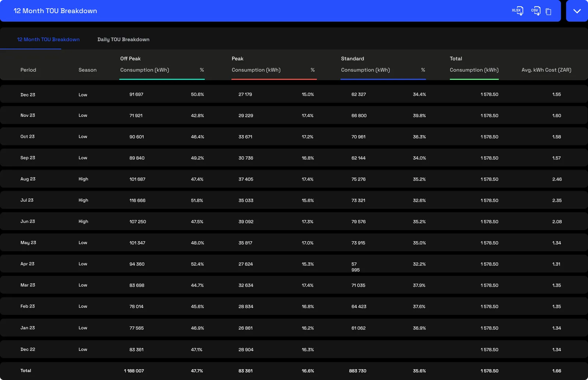This screenshot has width=588, height=380.
Task: Select the Dec 23 row
Action: (294, 94)
